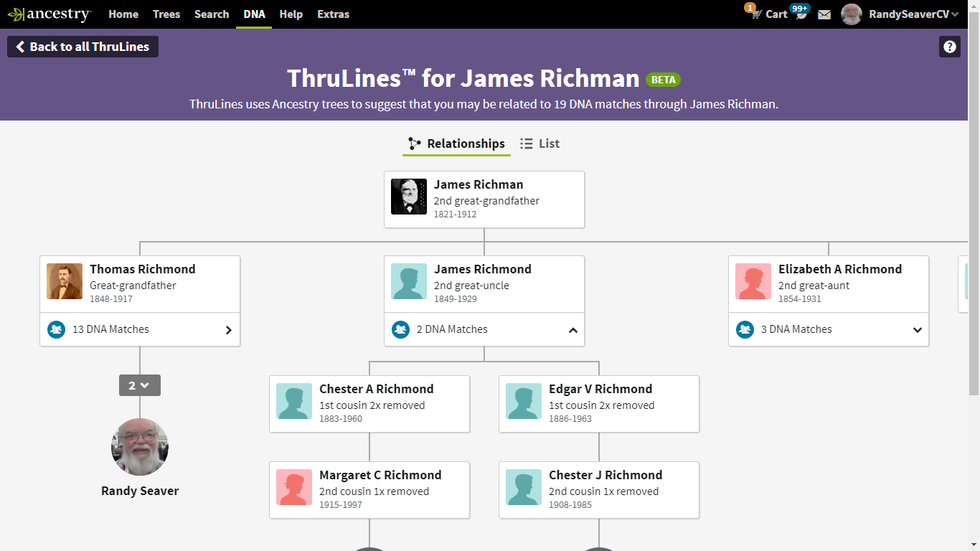Open the shopping cart icon
Viewport: 980px width, 551px height.
click(756, 14)
